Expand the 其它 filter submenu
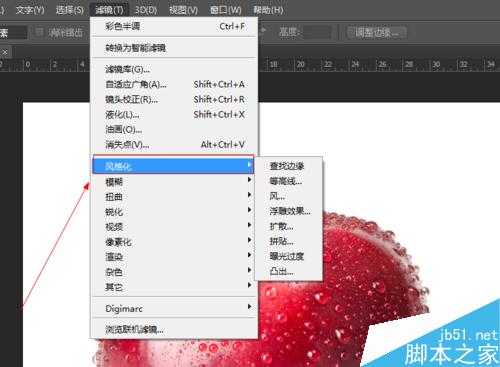This screenshot has height=367, width=500. (174, 287)
